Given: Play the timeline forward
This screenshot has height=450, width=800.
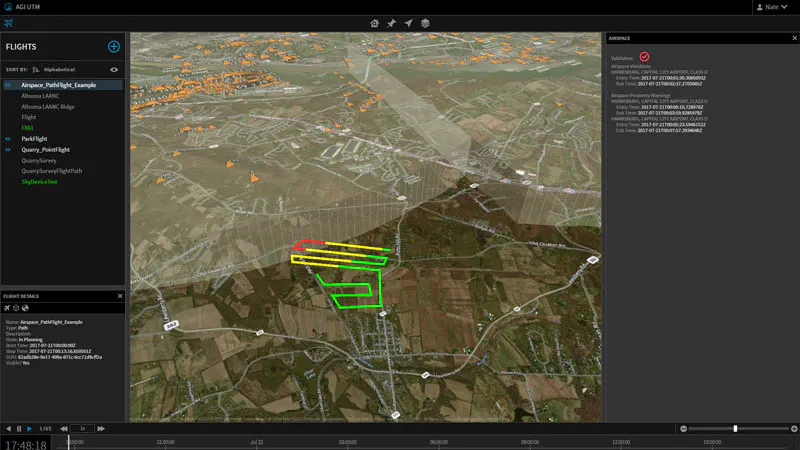Looking at the screenshot, I should [29, 429].
